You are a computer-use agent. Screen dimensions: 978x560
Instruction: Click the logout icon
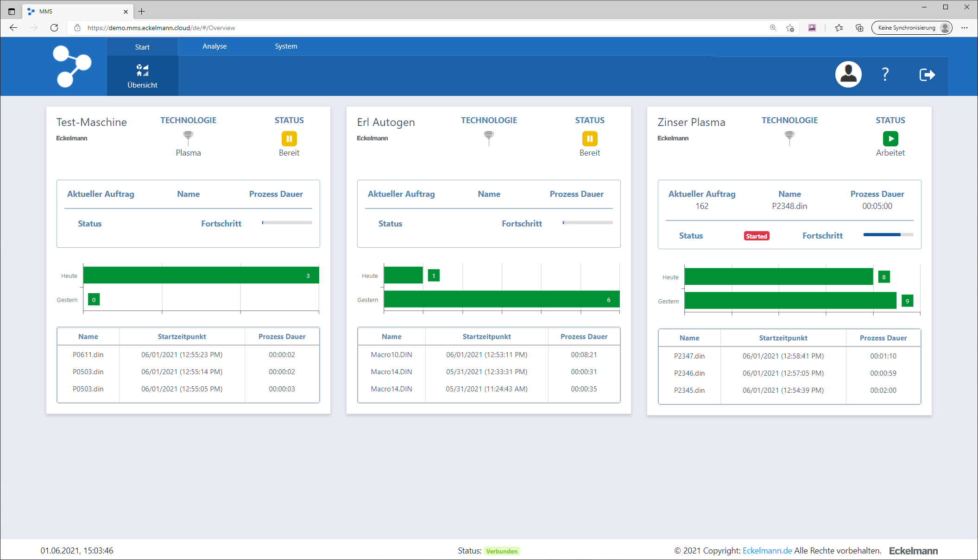click(x=927, y=74)
